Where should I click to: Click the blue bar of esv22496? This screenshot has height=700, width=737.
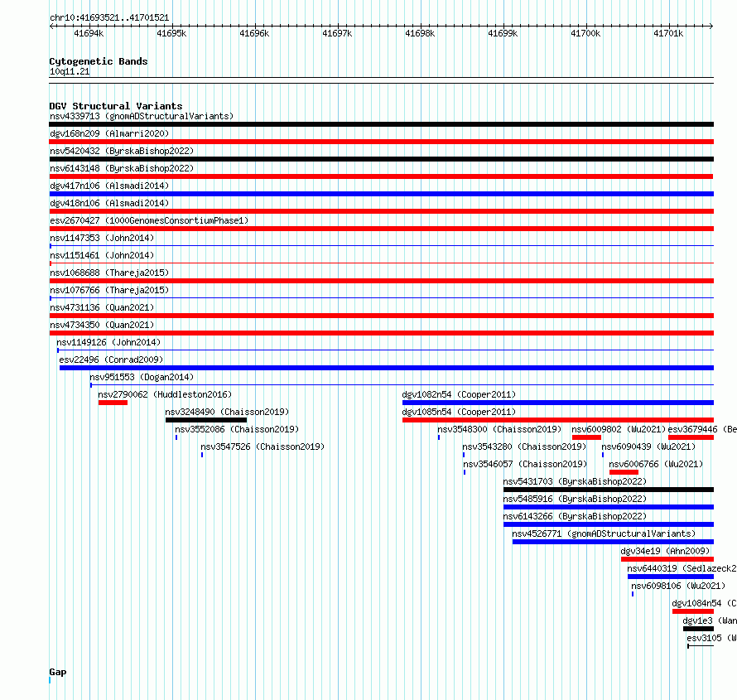point(387,368)
